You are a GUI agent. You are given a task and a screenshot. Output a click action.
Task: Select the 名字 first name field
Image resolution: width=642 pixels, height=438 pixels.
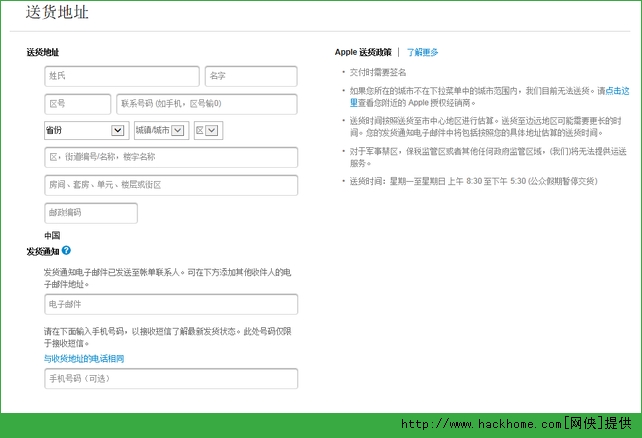pyautogui.click(x=250, y=76)
